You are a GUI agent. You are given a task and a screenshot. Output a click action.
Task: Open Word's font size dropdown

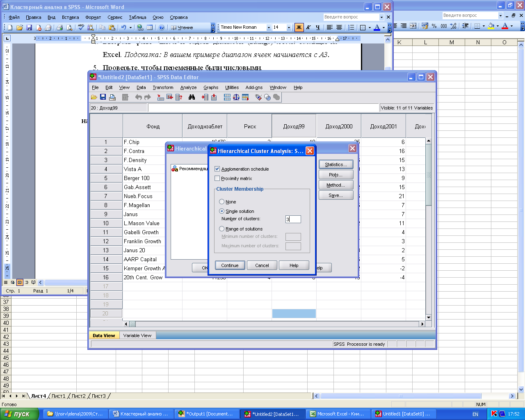[289, 27]
